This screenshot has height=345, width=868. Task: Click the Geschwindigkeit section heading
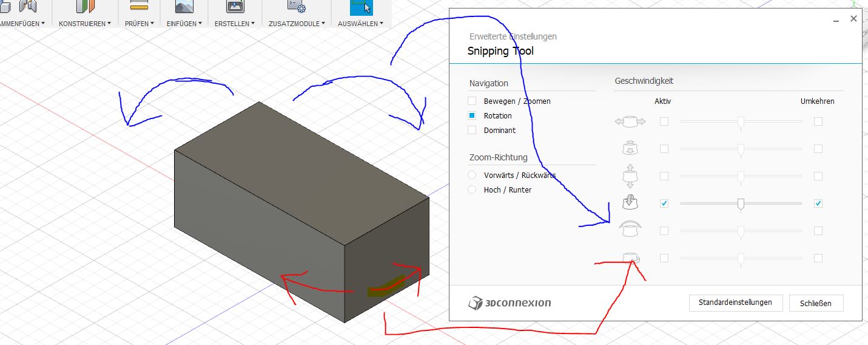(644, 81)
